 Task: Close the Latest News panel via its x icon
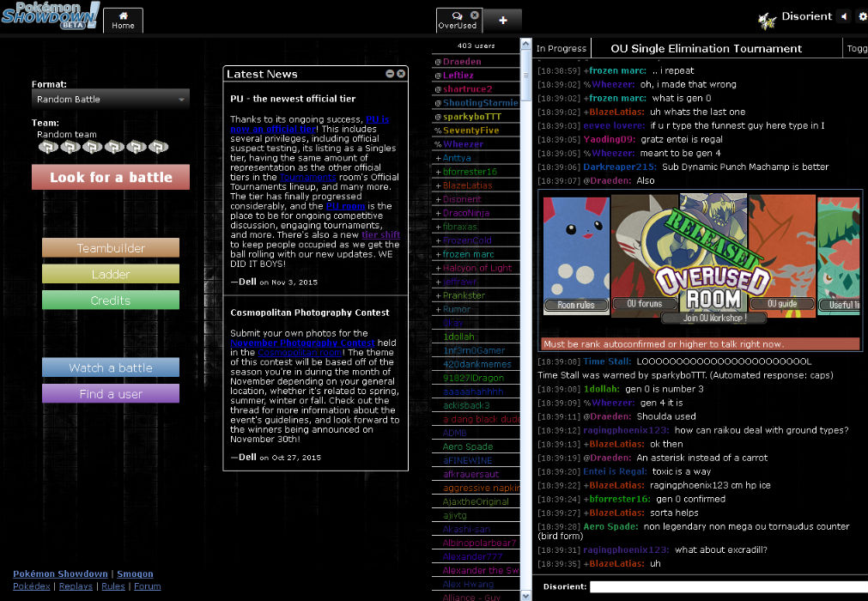(400, 74)
